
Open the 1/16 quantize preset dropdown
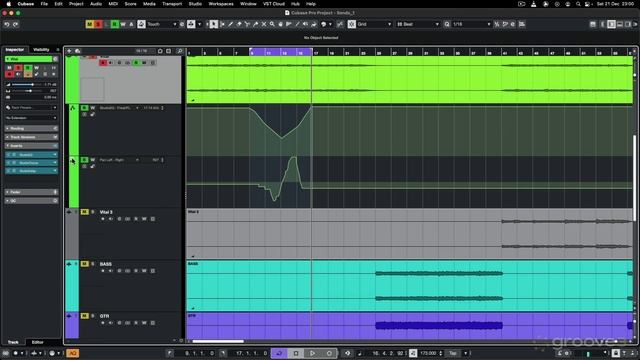[471, 24]
